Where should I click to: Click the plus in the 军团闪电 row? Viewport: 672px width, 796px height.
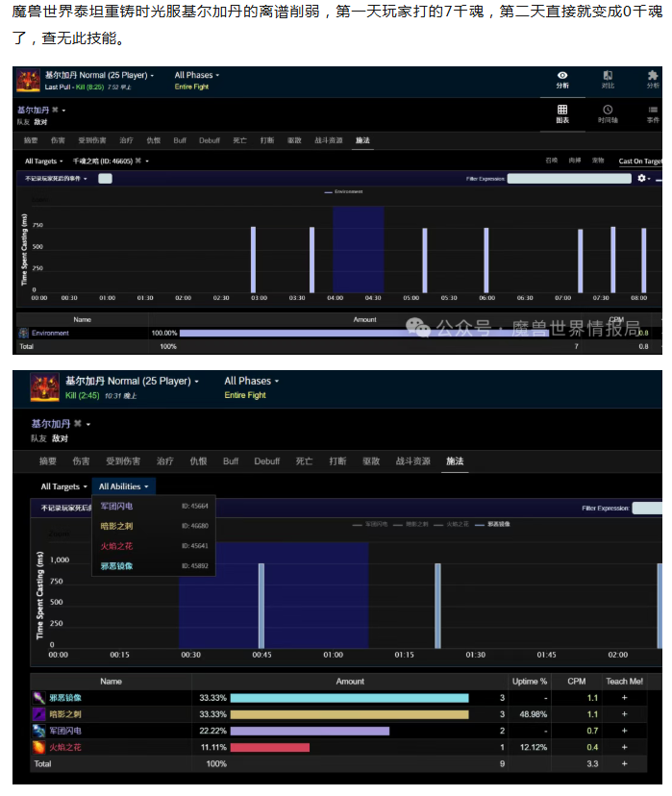tap(624, 731)
